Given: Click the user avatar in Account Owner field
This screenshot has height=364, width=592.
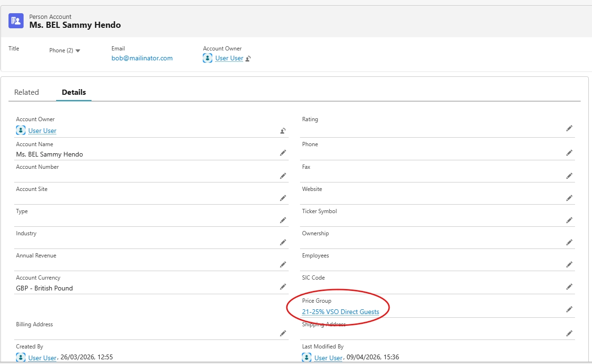Looking at the screenshot, I should (21, 131).
